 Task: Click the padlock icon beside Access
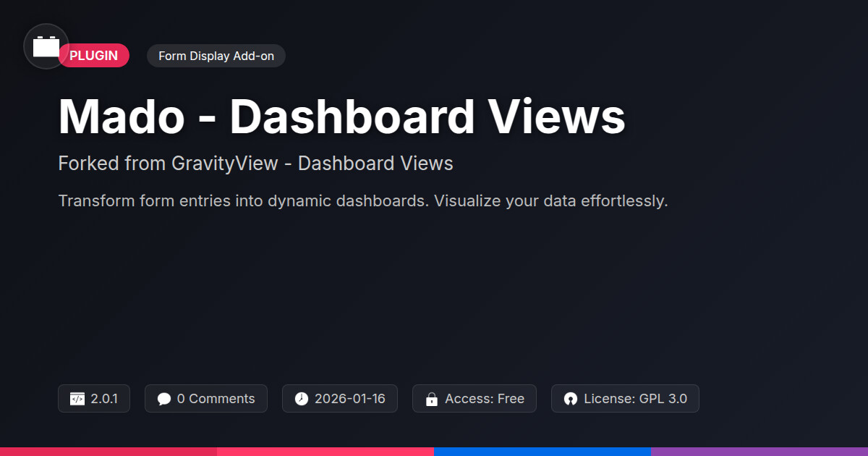pos(432,399)
